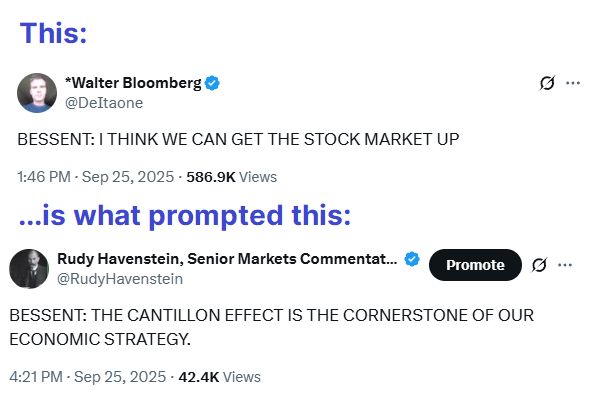Click the stock market post text
The width and height of the screenshot is (602, 409).
238,139
